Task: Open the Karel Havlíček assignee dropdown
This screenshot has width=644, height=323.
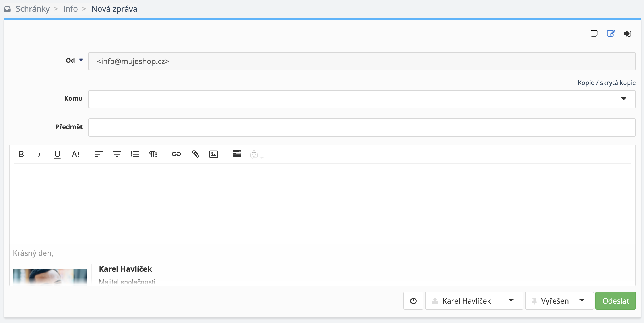Action: [x=474, y=301]
